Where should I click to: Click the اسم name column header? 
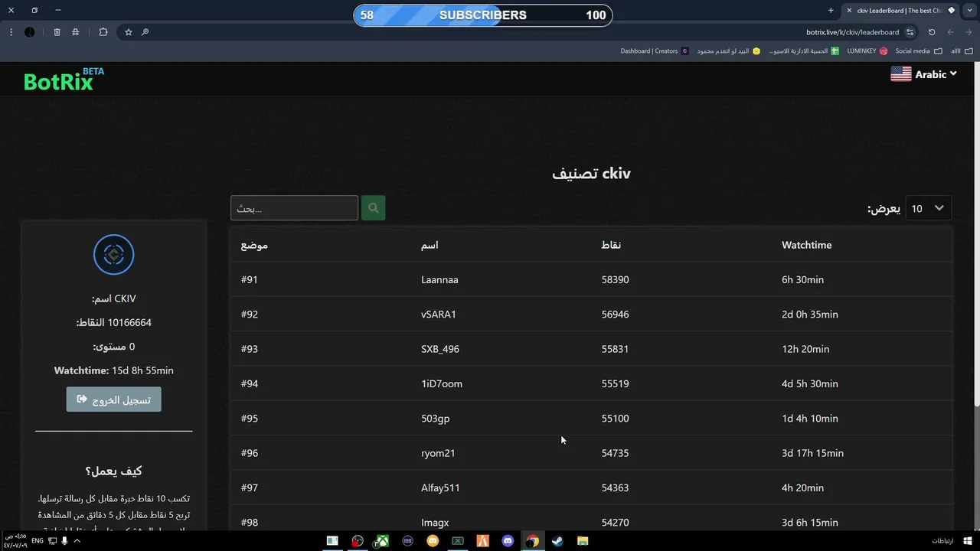430,245
